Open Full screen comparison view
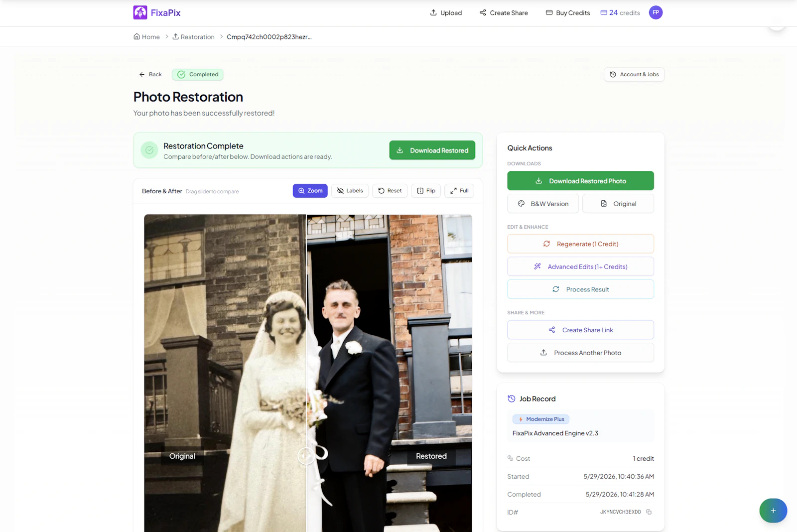The width and height of the screenshot is (797, 532). [x=459, y=191]
